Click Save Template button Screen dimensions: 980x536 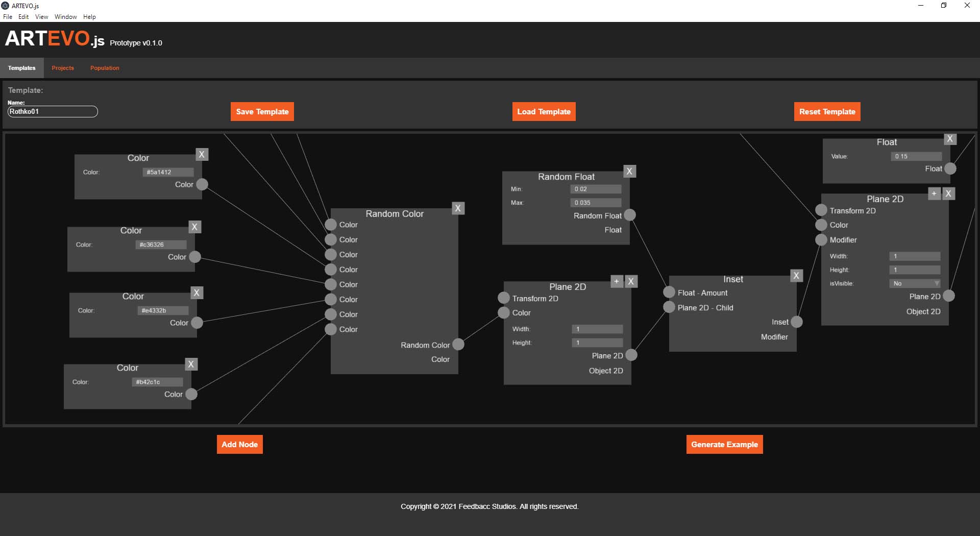tap(262, 112)
